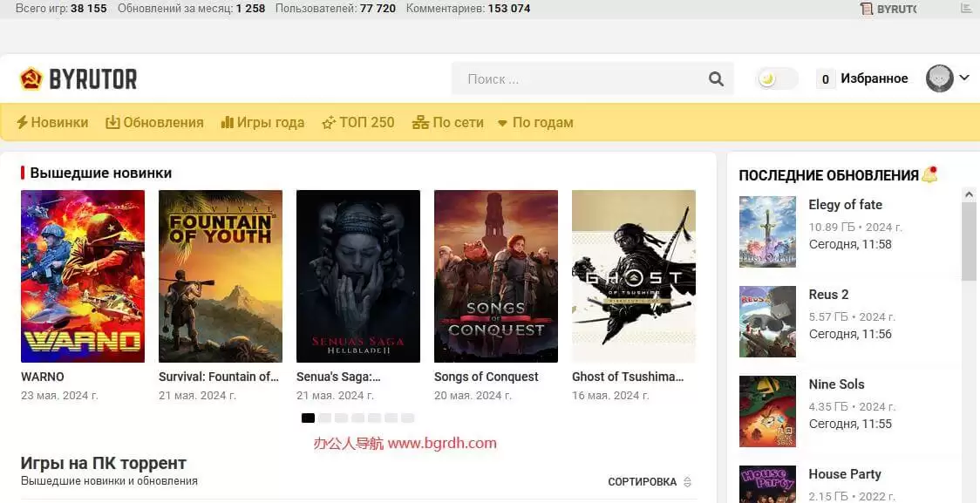Click the lightning icon beside Новинки

pos(22,122)
